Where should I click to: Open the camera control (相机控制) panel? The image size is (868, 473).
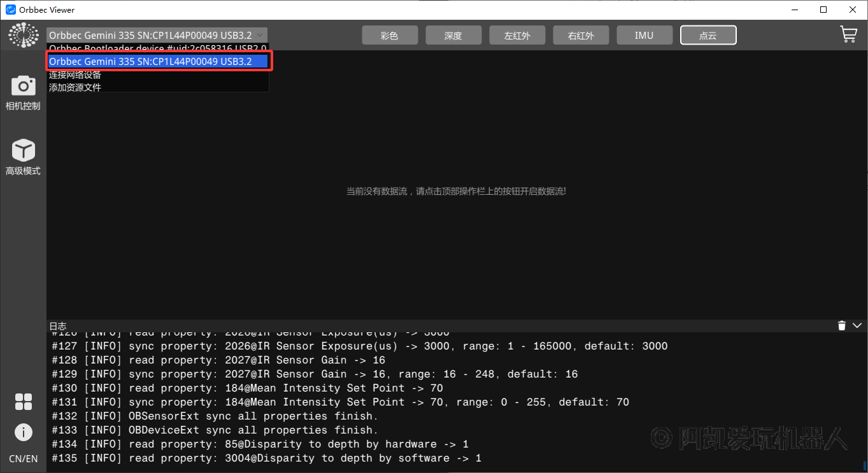pos(23,93)
